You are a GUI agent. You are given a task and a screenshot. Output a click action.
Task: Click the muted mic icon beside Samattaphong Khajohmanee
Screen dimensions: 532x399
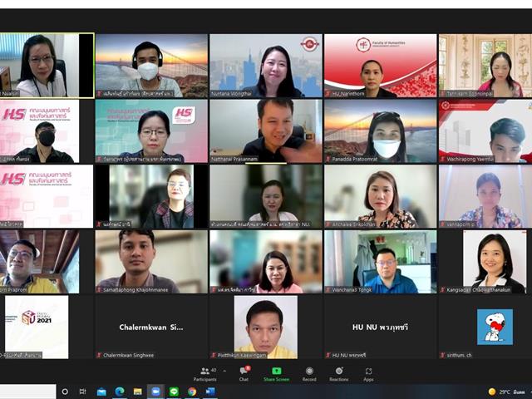pos(99,290)
